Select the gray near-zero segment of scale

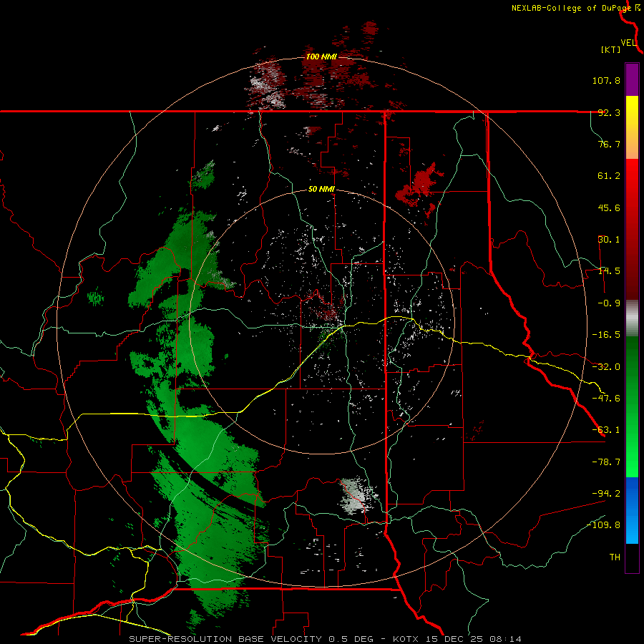tap(632, 316)
